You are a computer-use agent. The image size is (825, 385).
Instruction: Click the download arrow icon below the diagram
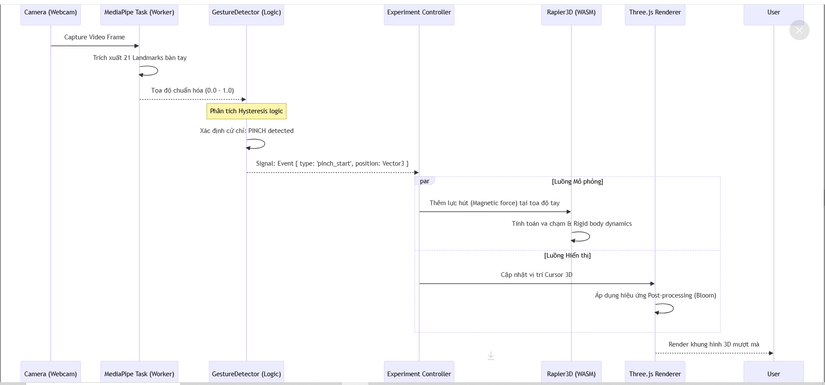click(491, 356)
